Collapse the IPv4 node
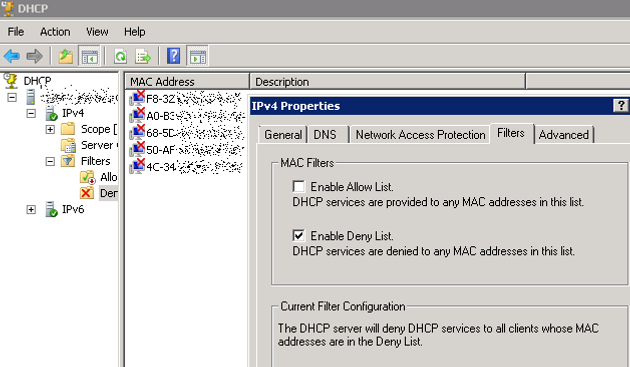630x367 pixels. [31, 113]
